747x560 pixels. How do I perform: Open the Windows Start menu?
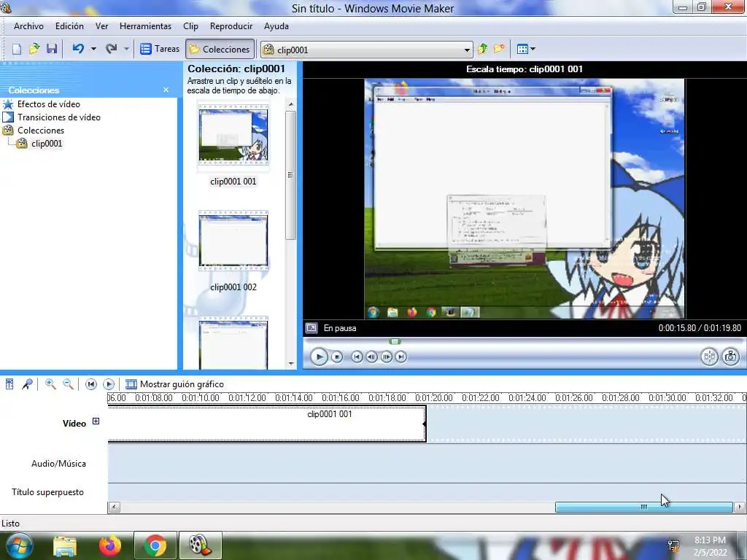[x=19, y=545]
